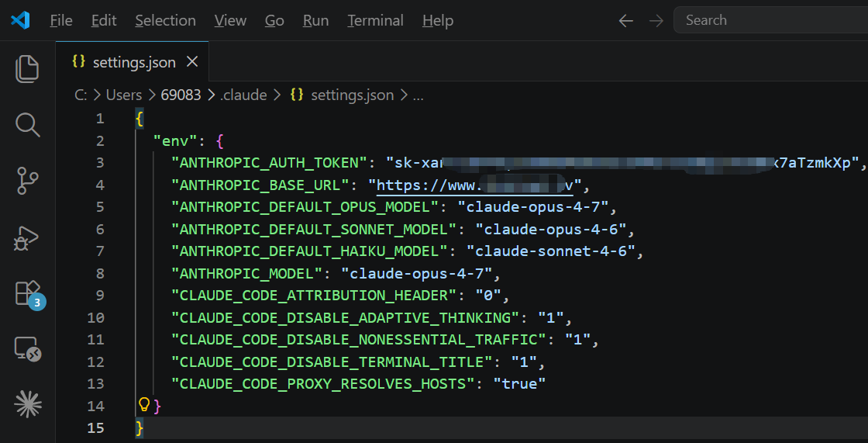Click the JSON braces icon on settings.json tab
The height and width of the screenshot is (443, 868).
point(79,61)
